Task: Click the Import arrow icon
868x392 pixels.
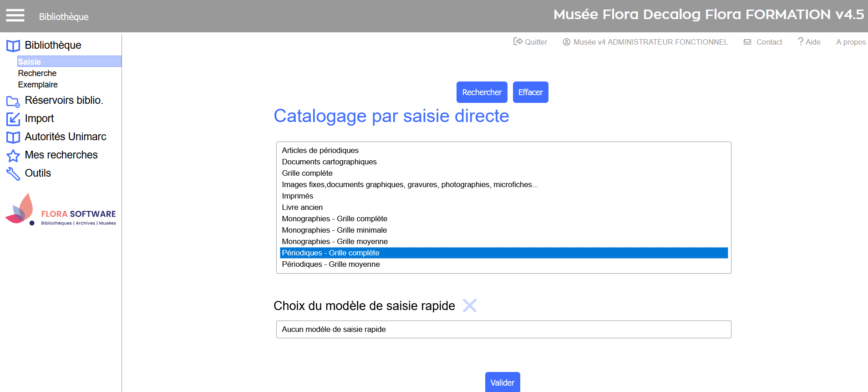Action: 13,119
